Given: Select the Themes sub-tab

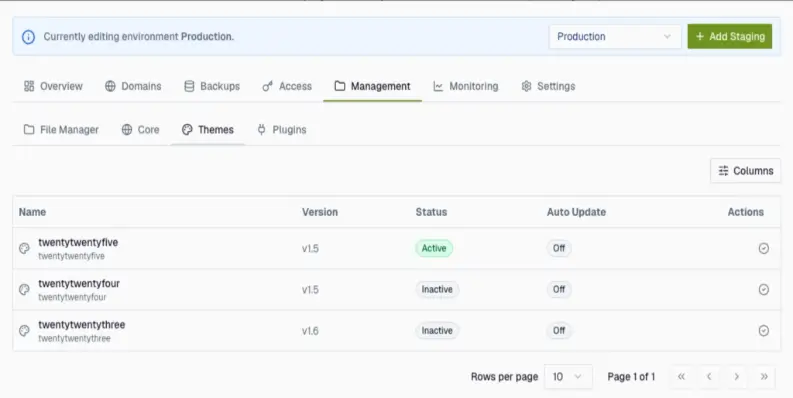Looking at the screenshot, I should point(208,130).
